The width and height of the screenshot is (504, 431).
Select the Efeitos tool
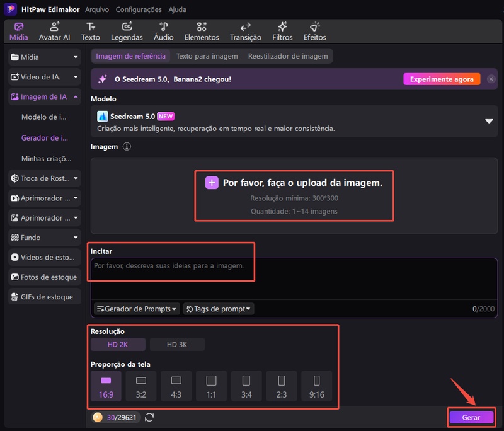[x=315, y=30]
